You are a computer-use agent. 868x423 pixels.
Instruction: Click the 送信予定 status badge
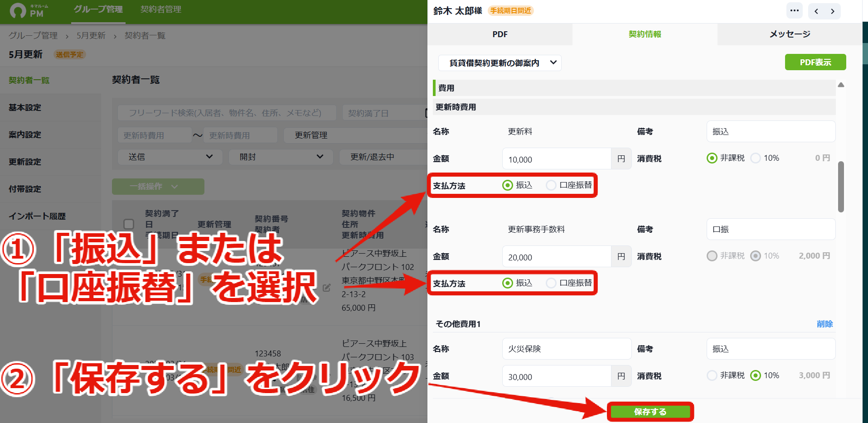click(x=70, y=54)
